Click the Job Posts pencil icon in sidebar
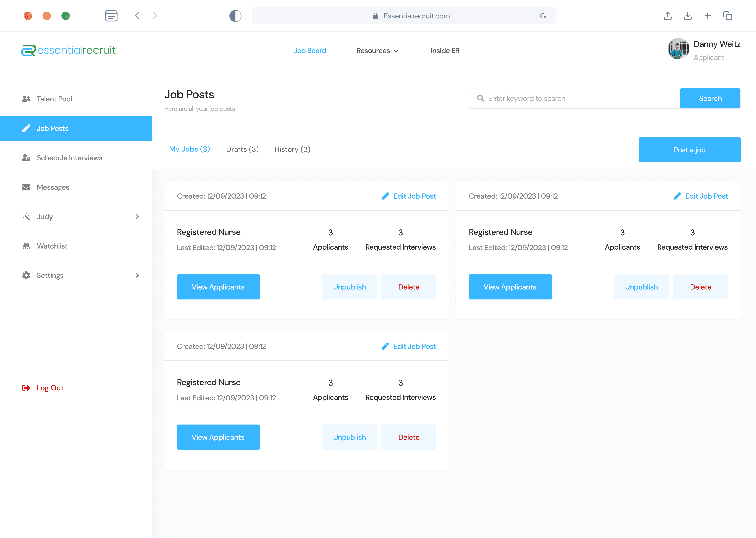The height and width of the screenshot is (538, 756). pos(26,128)
